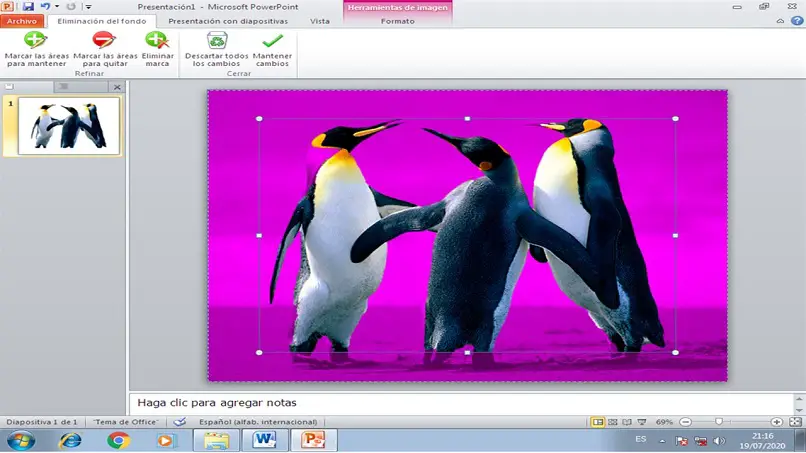Image resolution: width=806 pixels, height=453 pixels.
Task: Click the network tray icon
Action: point(700,441)
